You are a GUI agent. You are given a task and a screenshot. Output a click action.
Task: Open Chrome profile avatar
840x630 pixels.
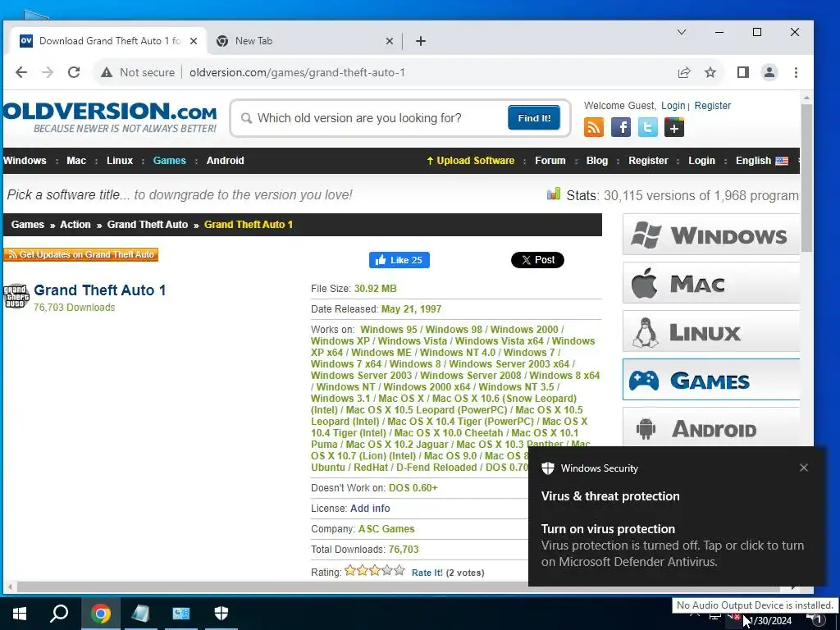[x=769, y=72]
